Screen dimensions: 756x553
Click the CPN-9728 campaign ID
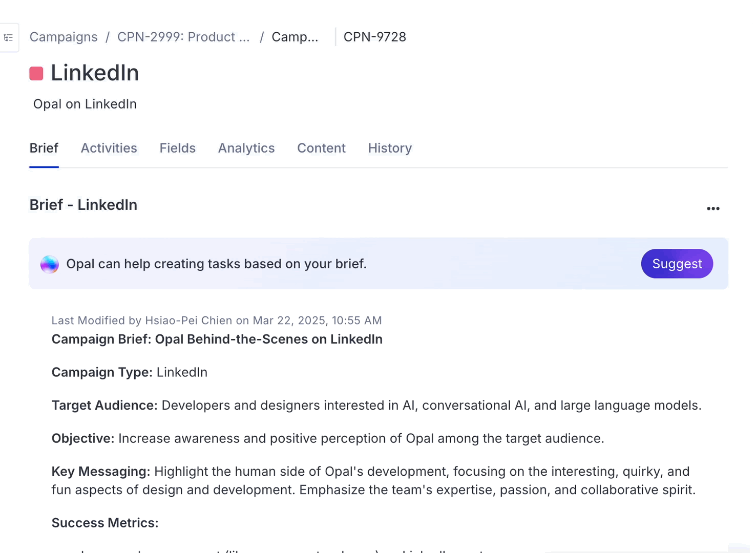pyautogui.click(x=374, y=37)
